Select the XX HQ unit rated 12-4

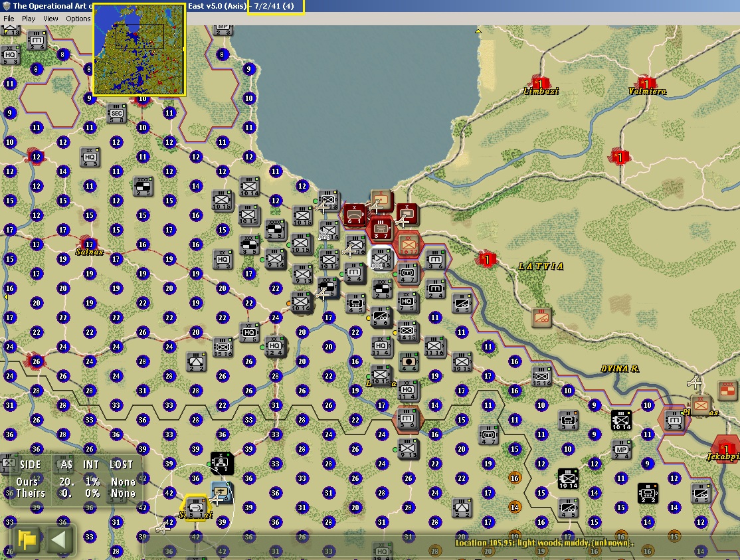pyautogui.click(x=274, y=347)
